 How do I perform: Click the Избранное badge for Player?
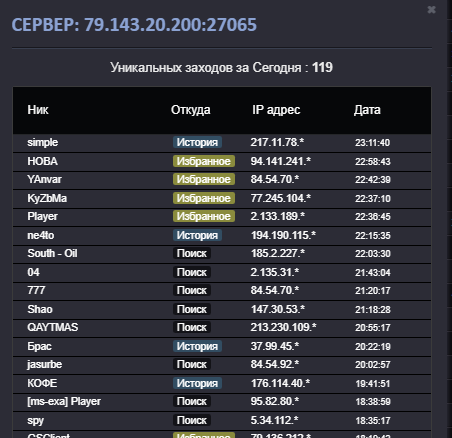(x=204, y=216)
